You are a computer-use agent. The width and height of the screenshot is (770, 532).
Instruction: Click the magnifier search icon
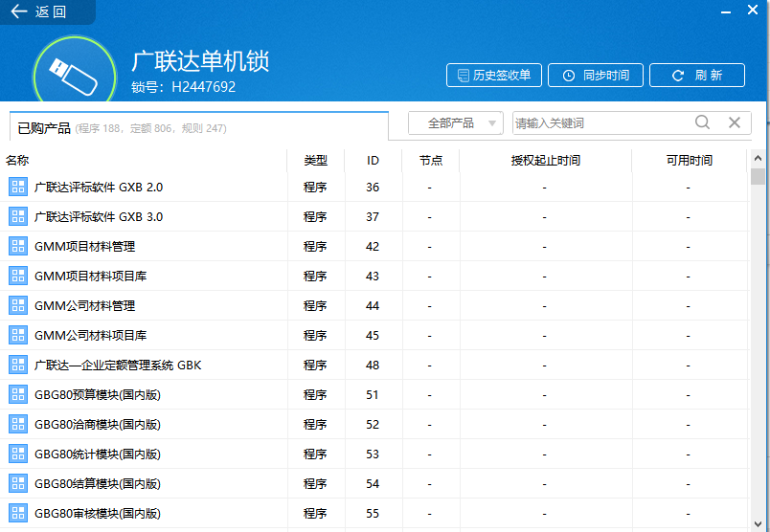tap(703, 122)
